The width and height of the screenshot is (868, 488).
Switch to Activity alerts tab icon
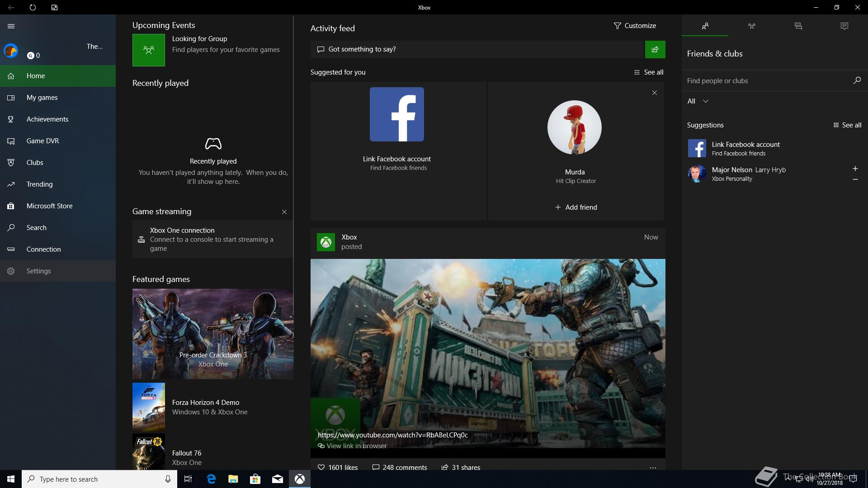pyautogui.click(x=844, y=26)
